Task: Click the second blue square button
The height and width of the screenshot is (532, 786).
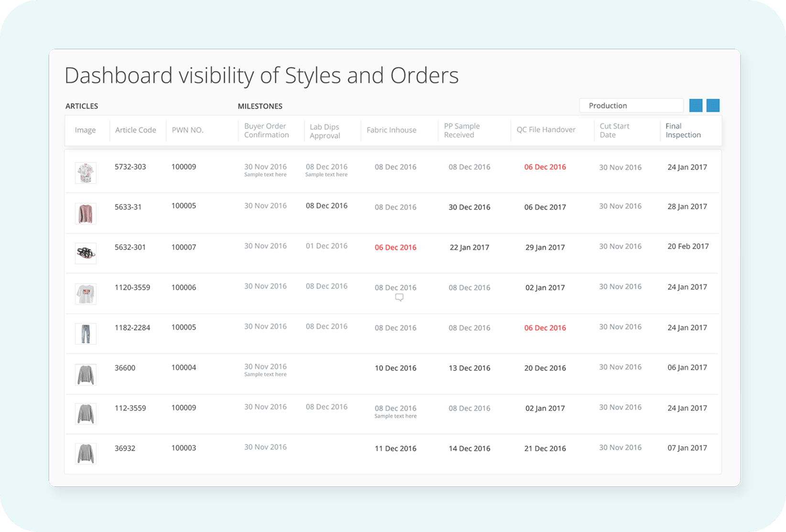Action: tap(713, 106)
